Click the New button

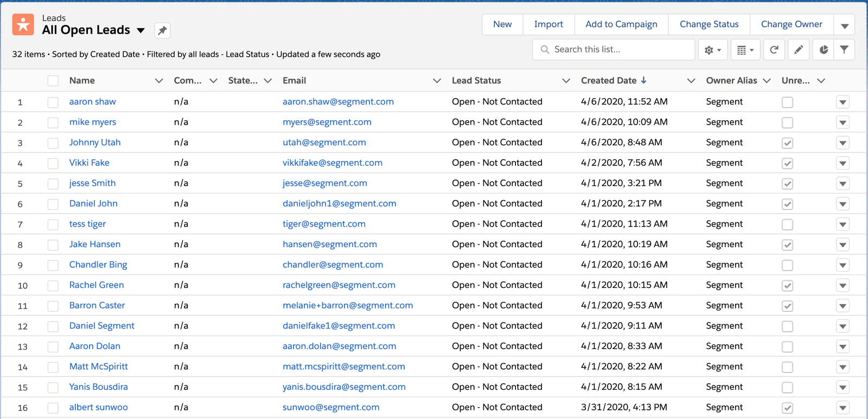tap(502, 24)
